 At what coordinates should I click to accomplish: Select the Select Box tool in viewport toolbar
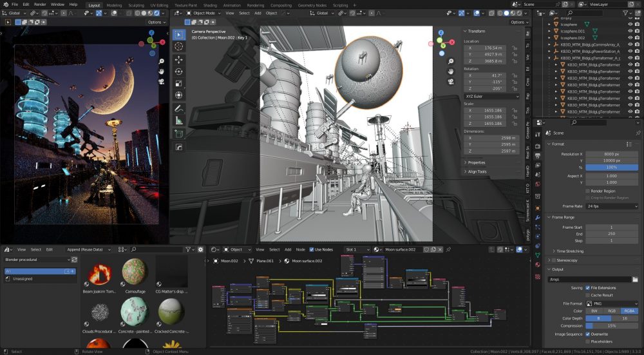(x=178, y=35)
